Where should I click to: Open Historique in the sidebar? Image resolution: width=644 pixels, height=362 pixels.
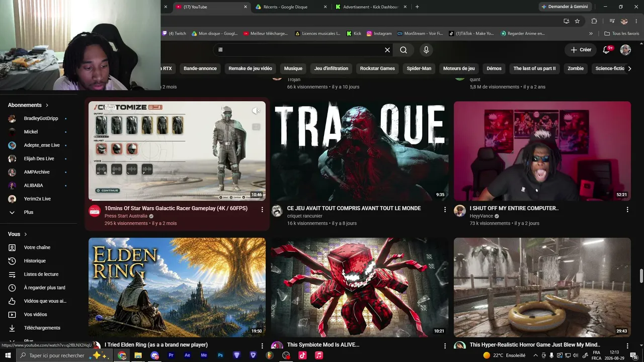click(35, 261)
